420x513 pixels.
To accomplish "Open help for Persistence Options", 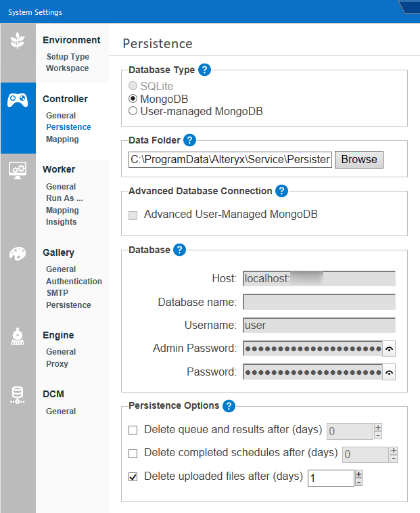I will [x=229, y=406].
